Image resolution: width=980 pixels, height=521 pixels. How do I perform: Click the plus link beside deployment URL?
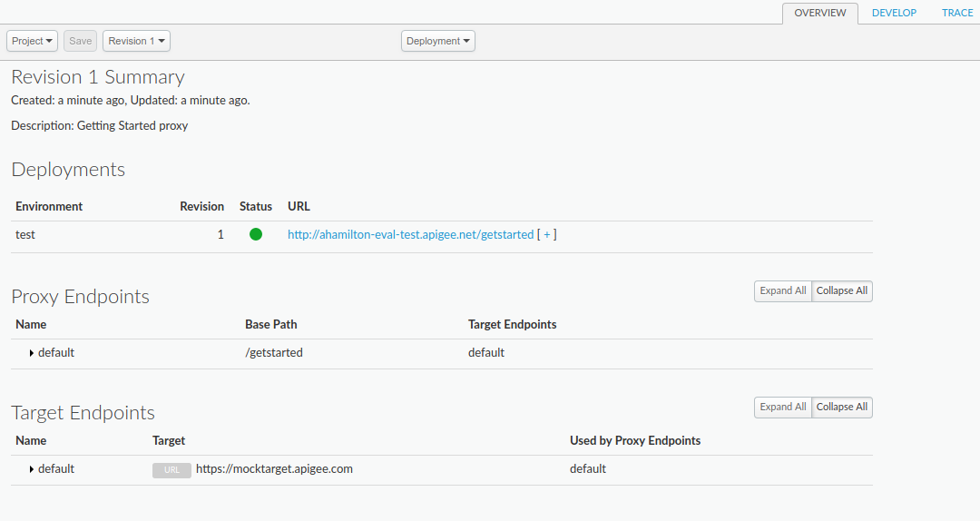[x=547, y=234]
